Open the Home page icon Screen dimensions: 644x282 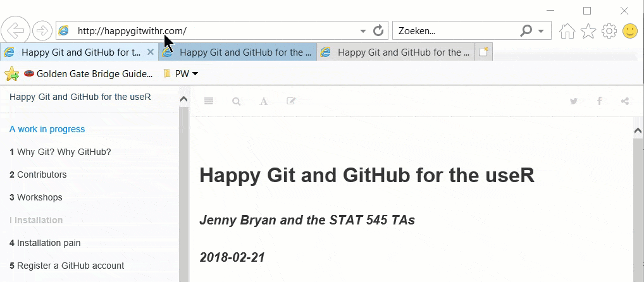click(567, 31)
